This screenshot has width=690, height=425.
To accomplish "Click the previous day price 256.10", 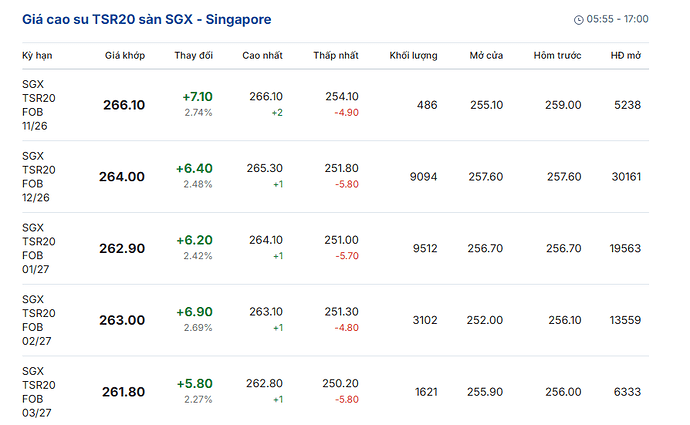I will [565, 320].
